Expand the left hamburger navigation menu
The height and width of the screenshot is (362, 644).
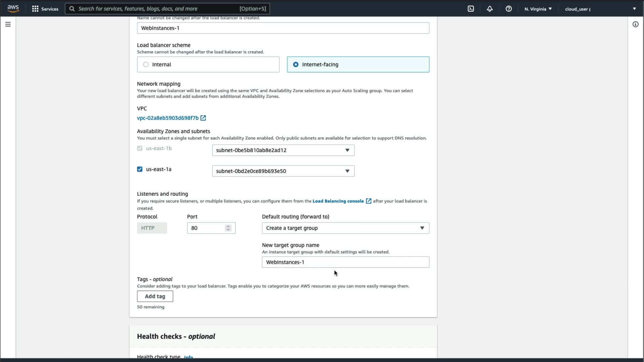(x=8, y=24)
